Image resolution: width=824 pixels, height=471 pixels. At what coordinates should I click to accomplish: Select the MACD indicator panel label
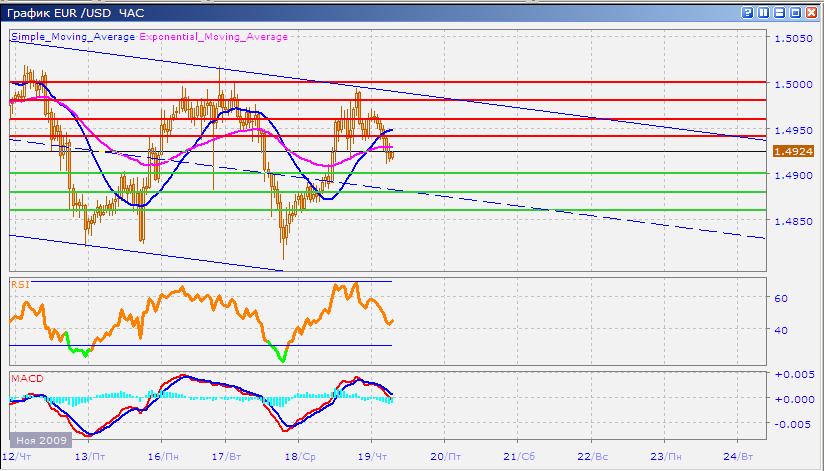24,378
